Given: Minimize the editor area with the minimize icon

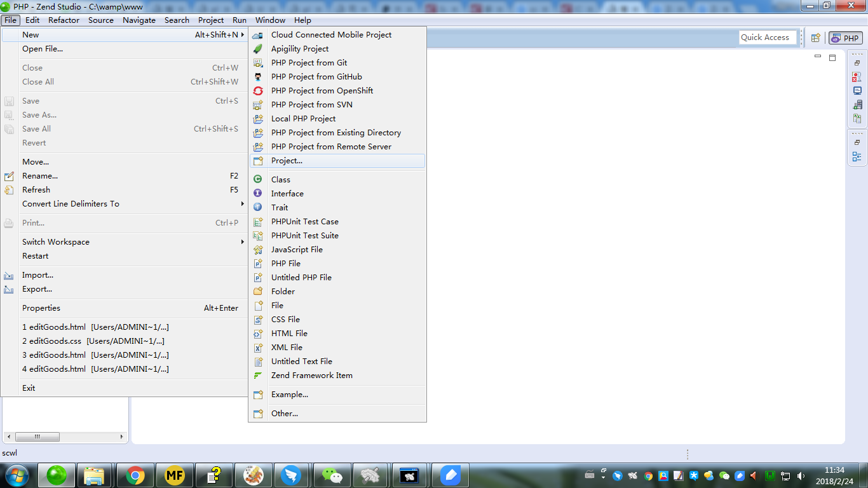Looking at the screenshot, I should (818, 57).
